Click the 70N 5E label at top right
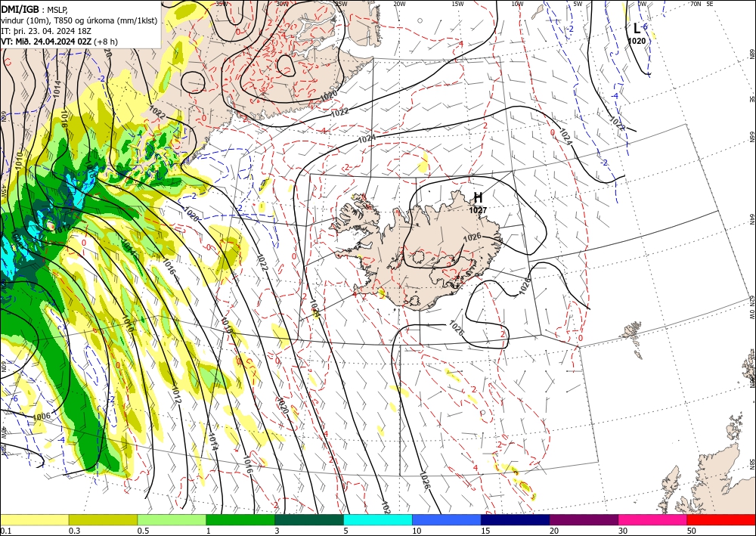Viewport: 756px width, 536px height. [702, 4]
